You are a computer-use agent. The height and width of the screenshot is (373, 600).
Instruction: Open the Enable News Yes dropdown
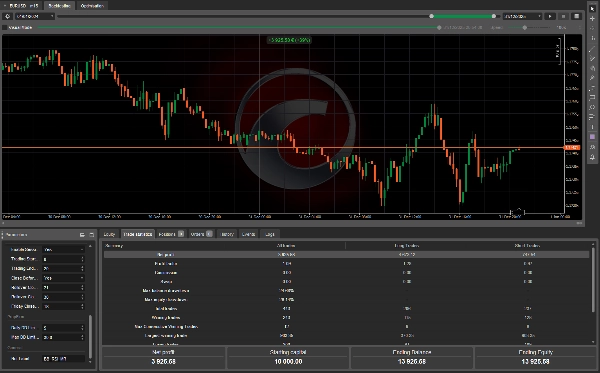pos(63,249)
